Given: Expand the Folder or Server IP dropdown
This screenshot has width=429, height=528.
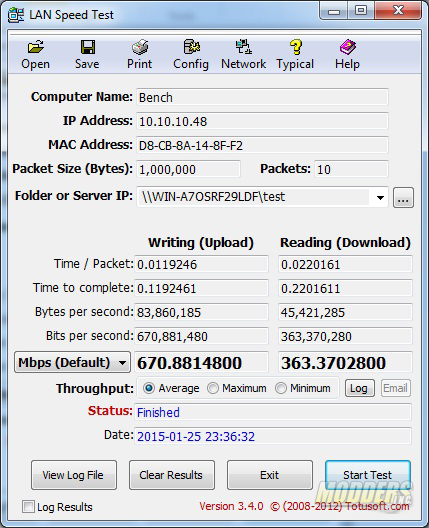Looking at the screenshot, I should point(380,198).
